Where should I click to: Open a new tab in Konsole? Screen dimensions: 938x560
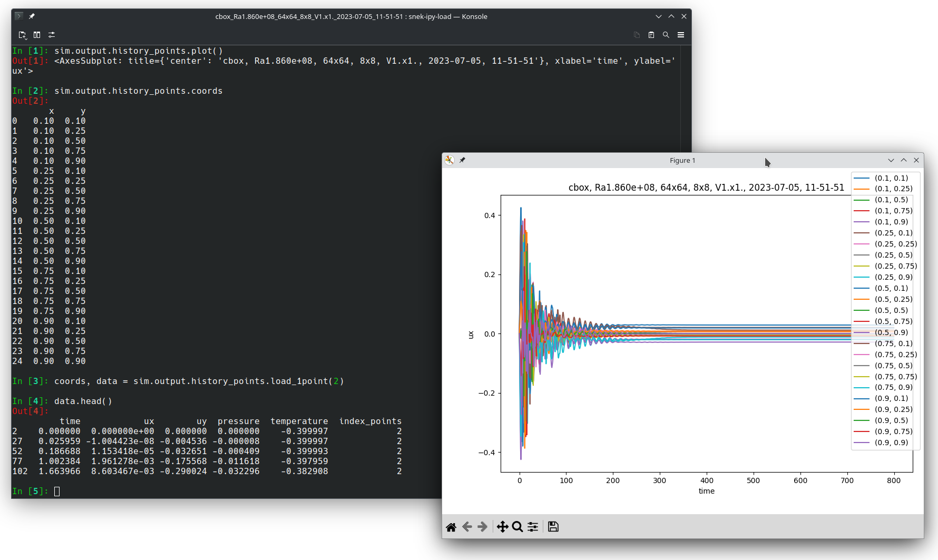tap(22, 35)
